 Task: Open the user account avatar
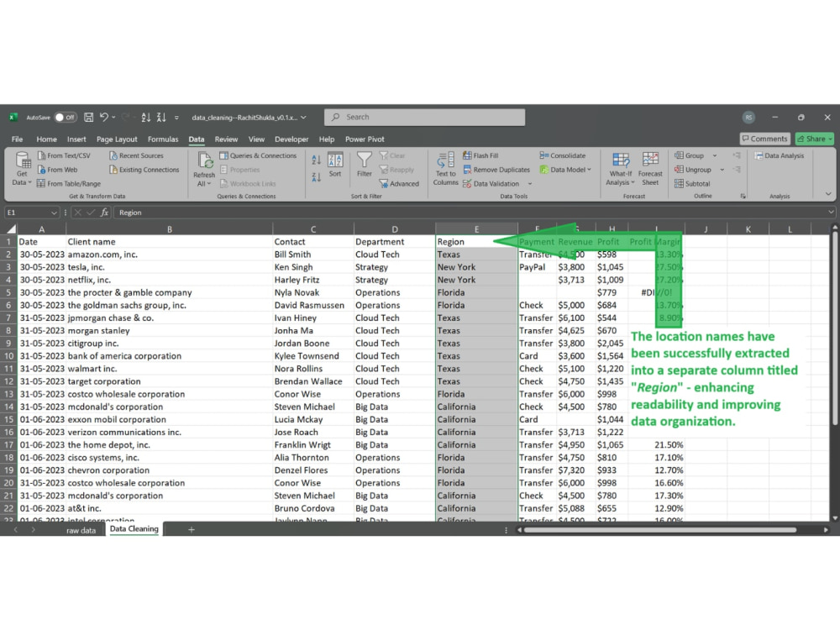click(x=749, y=117)
